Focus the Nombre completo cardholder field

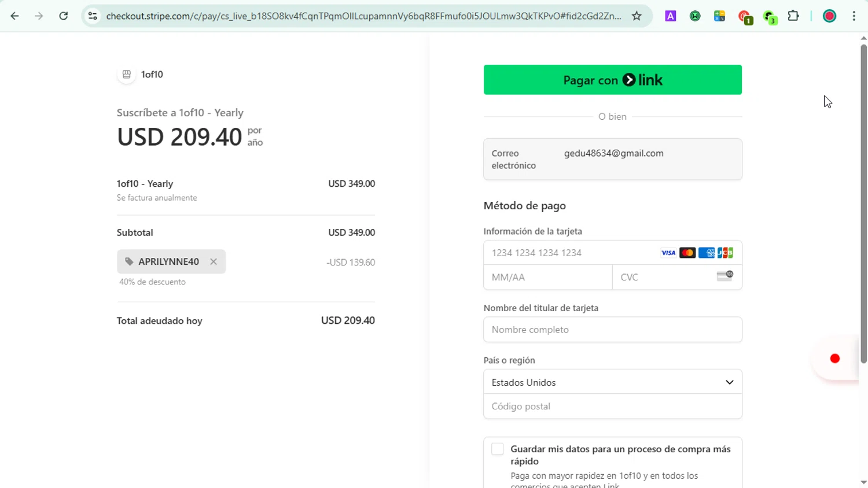(613, 330)
